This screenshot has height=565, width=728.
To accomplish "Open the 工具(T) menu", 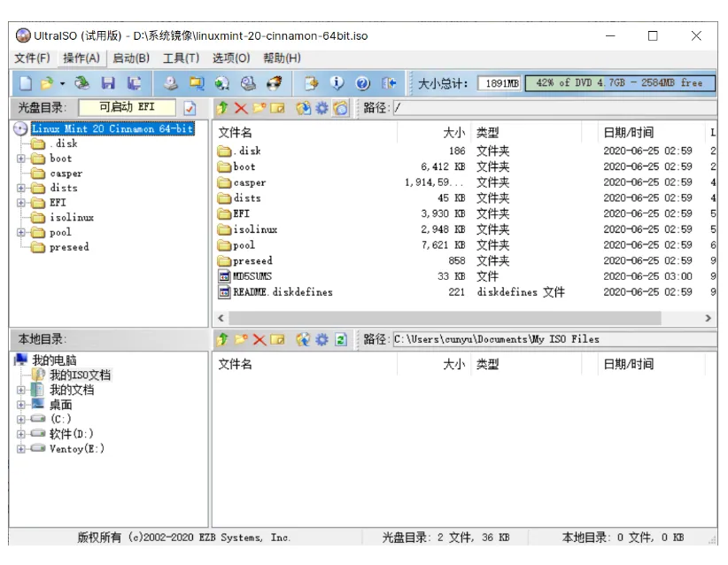I will pyautogui.click(x=181, y=58).
